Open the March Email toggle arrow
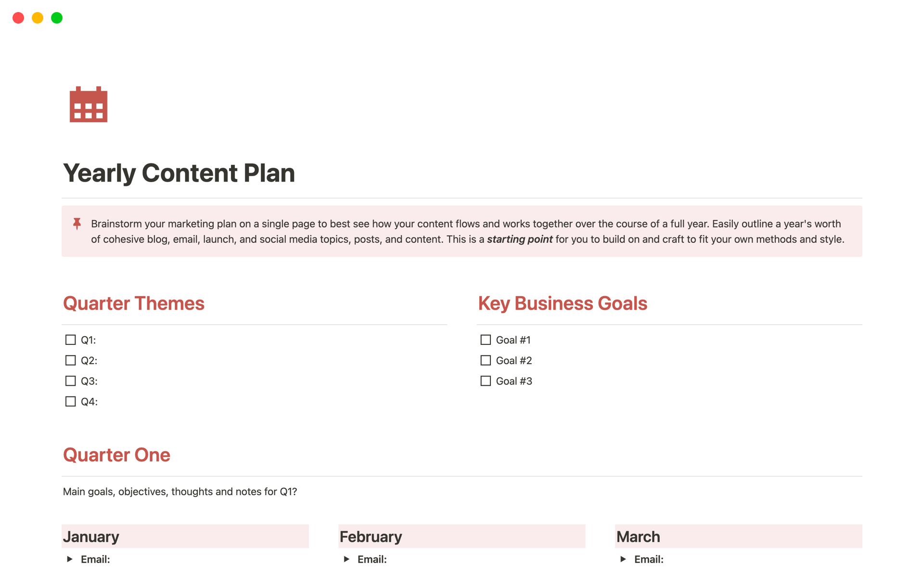This screenshot has height=578, width=924. pos(623,559)
